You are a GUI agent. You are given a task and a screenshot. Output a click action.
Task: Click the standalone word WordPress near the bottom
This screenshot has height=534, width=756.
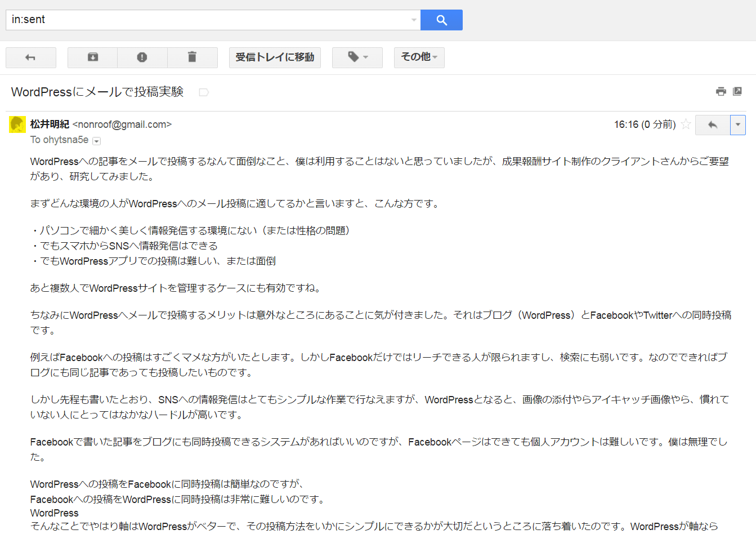55,513
